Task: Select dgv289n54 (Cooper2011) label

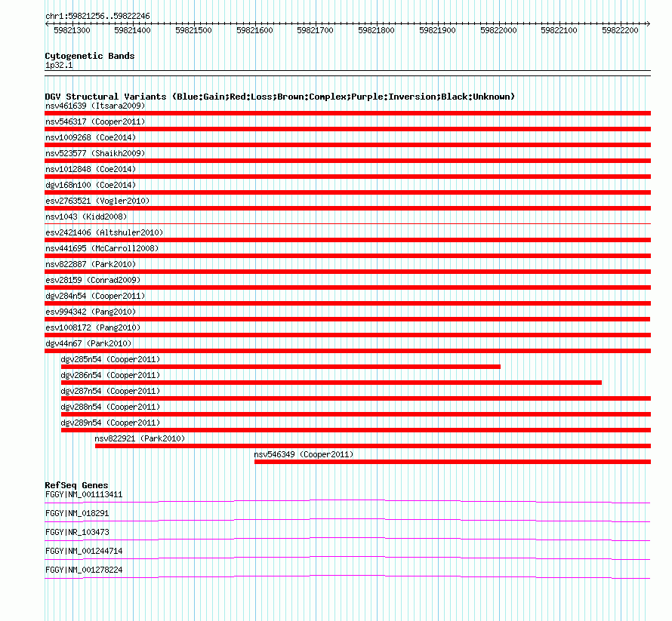Action: coord(110,423)
